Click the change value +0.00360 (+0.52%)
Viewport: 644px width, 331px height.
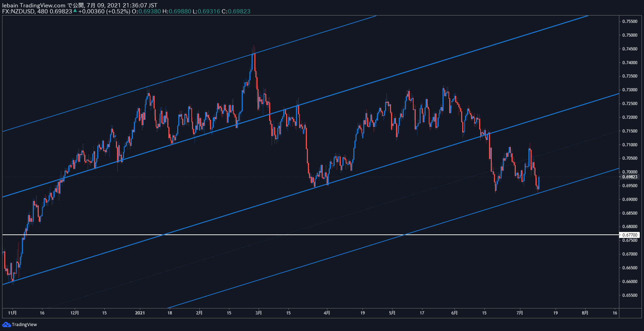(104, 11)
